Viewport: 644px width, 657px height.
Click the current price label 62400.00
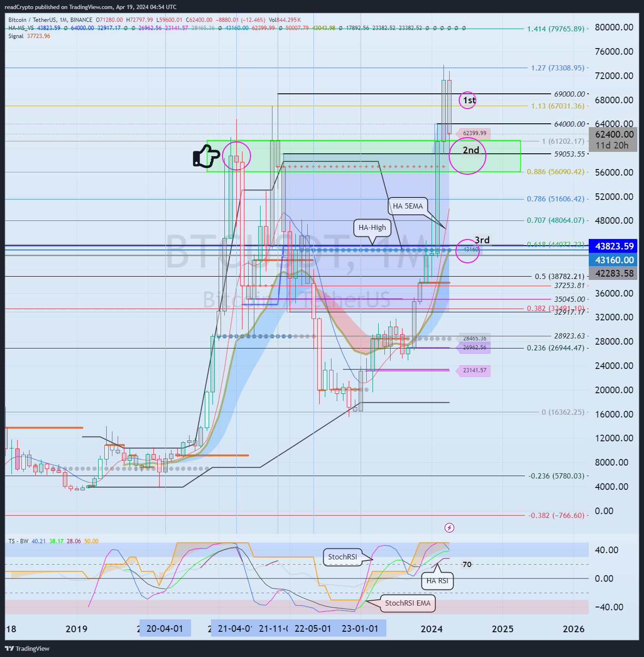coord(614,135)
